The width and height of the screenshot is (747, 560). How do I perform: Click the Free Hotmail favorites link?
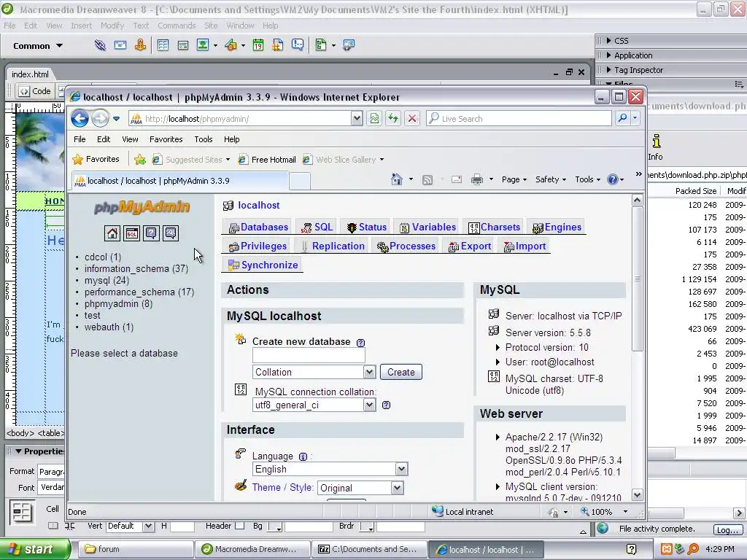click(267, 160)
